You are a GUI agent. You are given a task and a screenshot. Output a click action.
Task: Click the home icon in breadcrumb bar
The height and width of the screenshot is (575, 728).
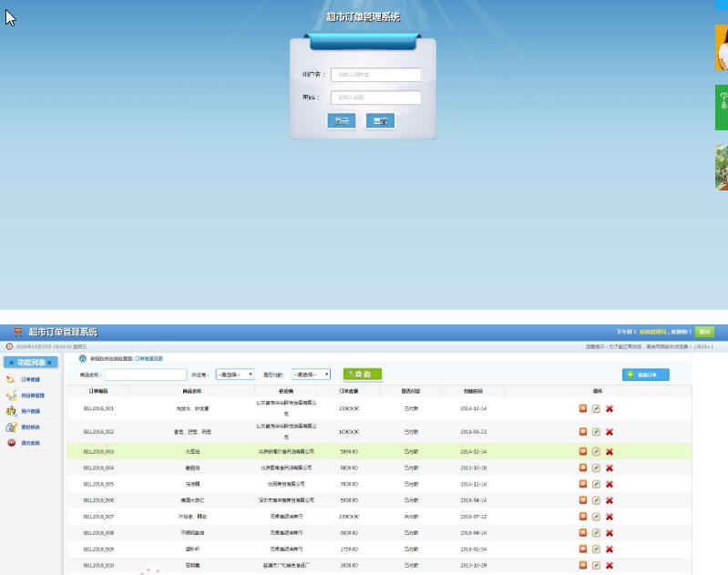click(x=83, y=358)
